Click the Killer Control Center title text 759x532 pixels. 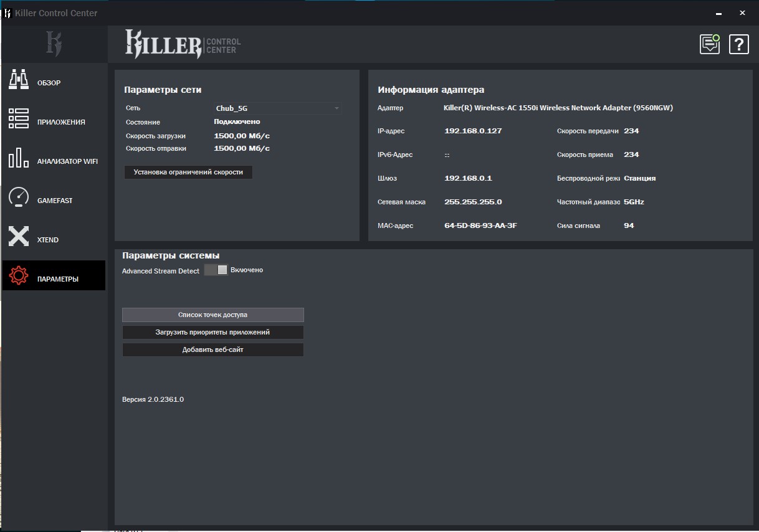pyautogui.click(x=56, y=12)
